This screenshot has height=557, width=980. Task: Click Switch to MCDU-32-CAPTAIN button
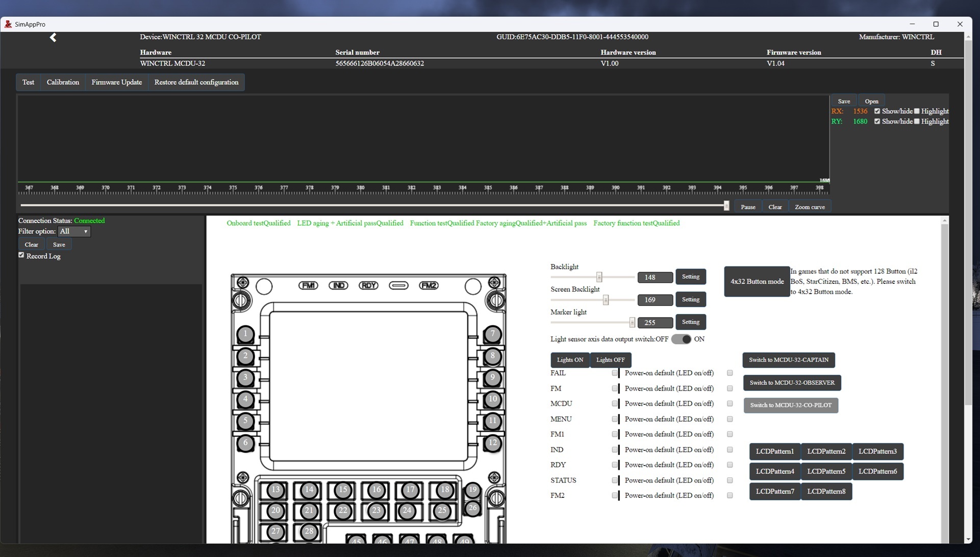788,360
